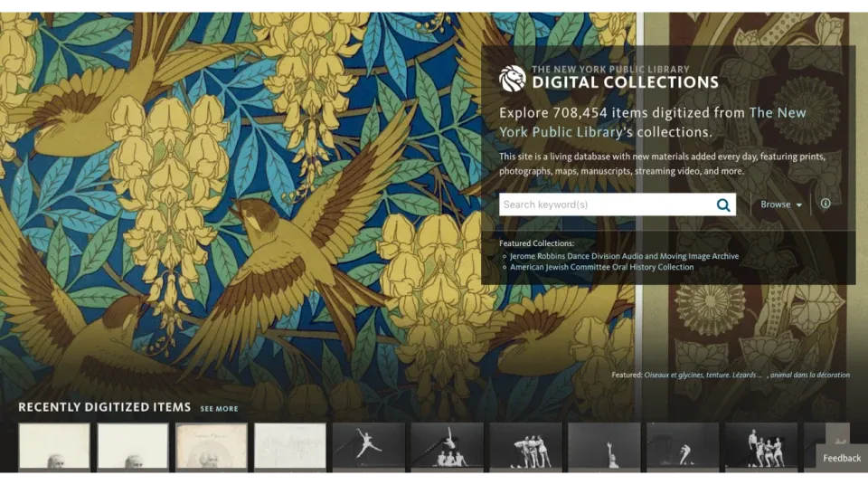Click the RECENTLY DIGITIZED ITEMS heading

[105, 407]
